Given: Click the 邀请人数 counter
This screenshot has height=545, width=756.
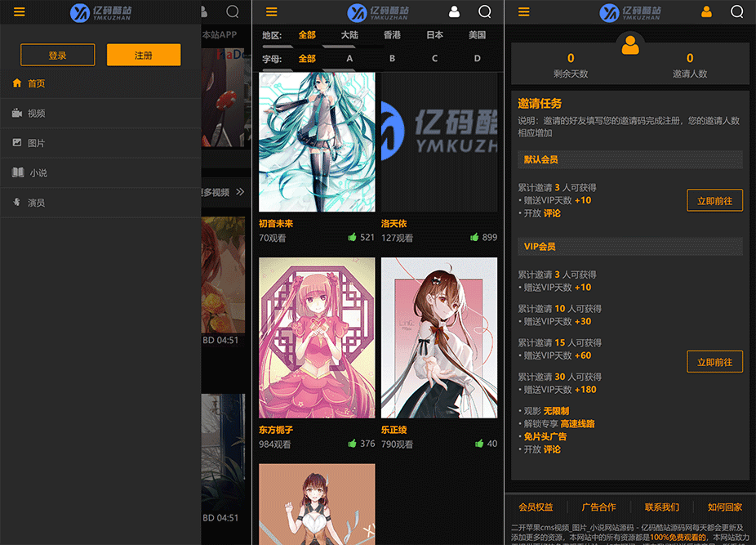Looking at the screenshot, I should click(690, 65).
